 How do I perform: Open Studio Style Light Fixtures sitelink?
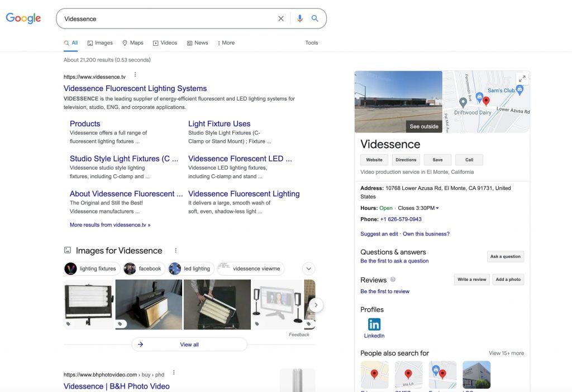click(x=124, y=159)
